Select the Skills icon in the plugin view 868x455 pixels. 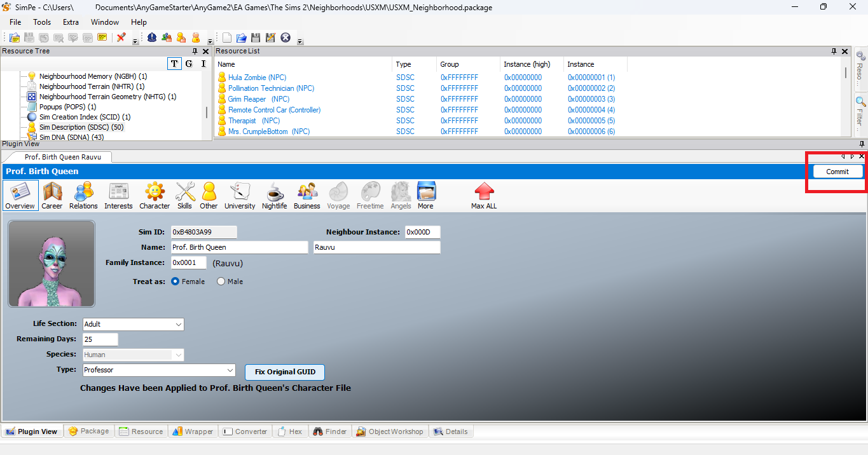coord(184,195)
